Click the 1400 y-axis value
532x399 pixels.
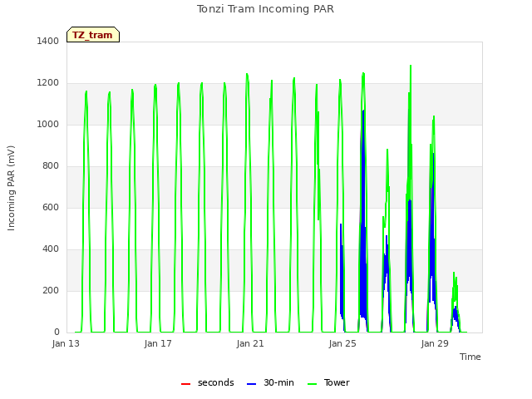[x=48, y=41]
